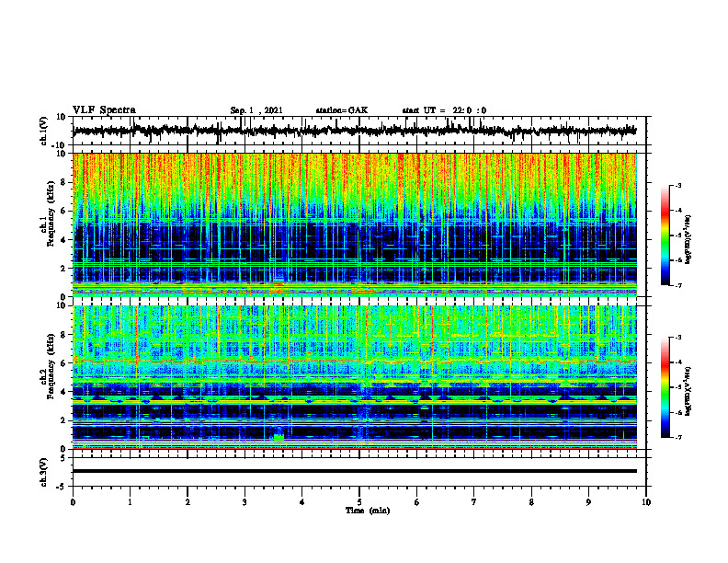
Task: Click the -7 label on lower color bar
Action: 678,437
